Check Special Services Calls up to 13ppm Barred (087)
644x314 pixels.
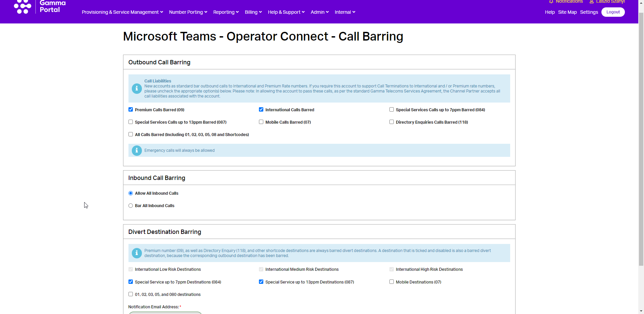pos(130,122)
